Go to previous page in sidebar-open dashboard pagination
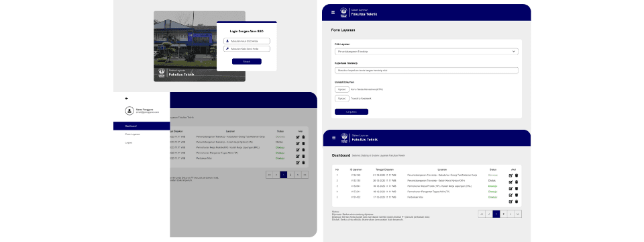Image resolution: width=644 pixels, height=242 pixels. (276, 175)
